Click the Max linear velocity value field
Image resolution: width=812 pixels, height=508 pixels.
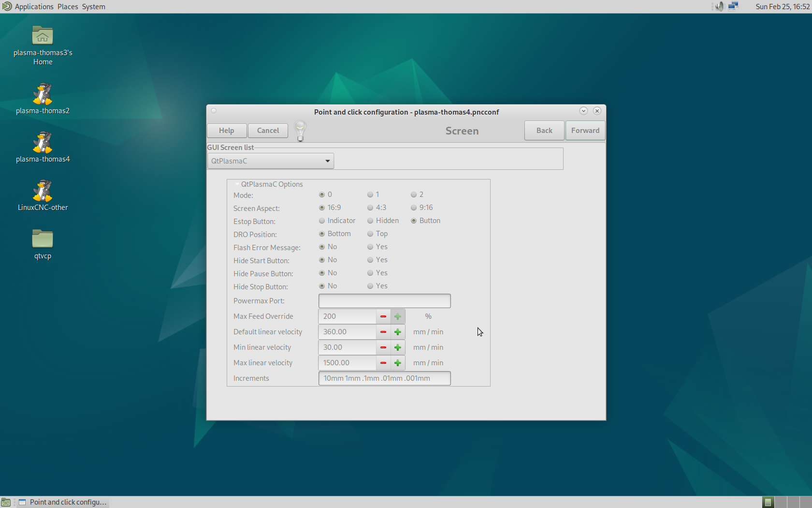click(x=348, y=363)
